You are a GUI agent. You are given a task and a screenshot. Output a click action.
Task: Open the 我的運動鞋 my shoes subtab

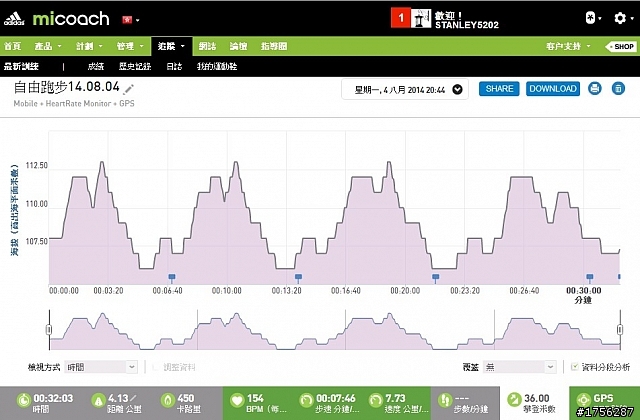[217, 66]
